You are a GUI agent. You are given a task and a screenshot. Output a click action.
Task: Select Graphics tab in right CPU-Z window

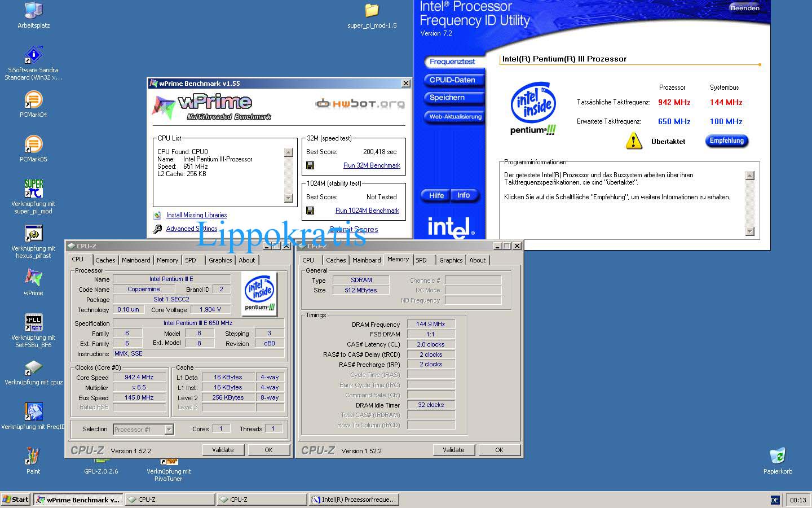[451, 260]
